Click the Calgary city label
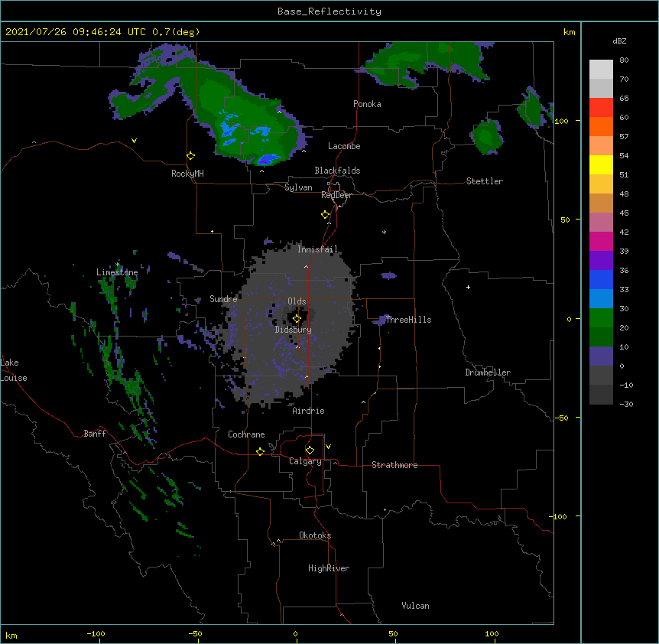This screenshot has width=659, height=644. 305,461
